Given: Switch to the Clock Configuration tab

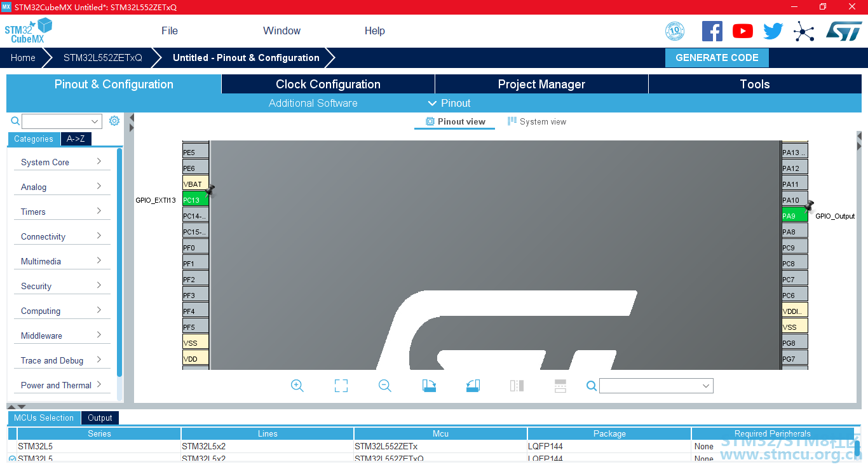Looking at the screenshot, I should tap(328, 84).
